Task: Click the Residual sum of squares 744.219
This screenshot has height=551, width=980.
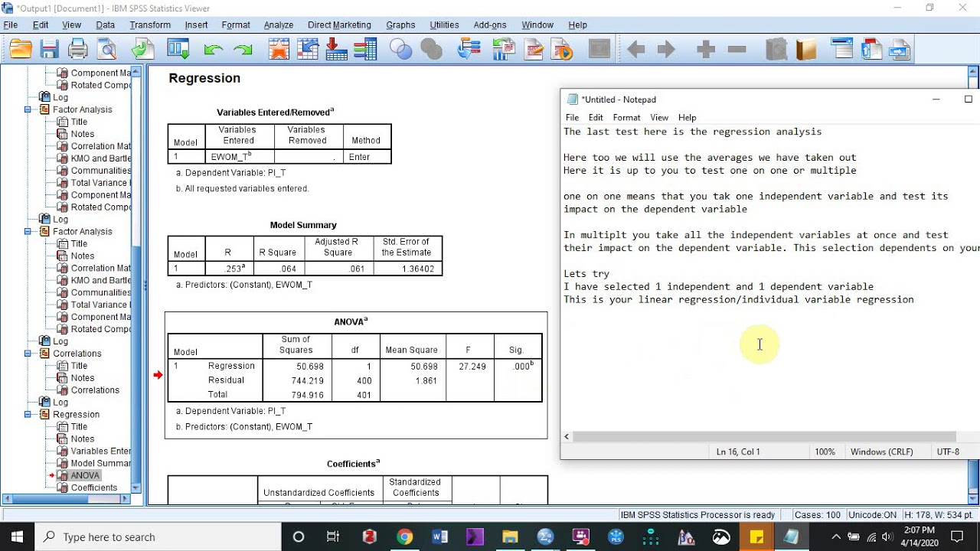Action: (x=307, y=380)
